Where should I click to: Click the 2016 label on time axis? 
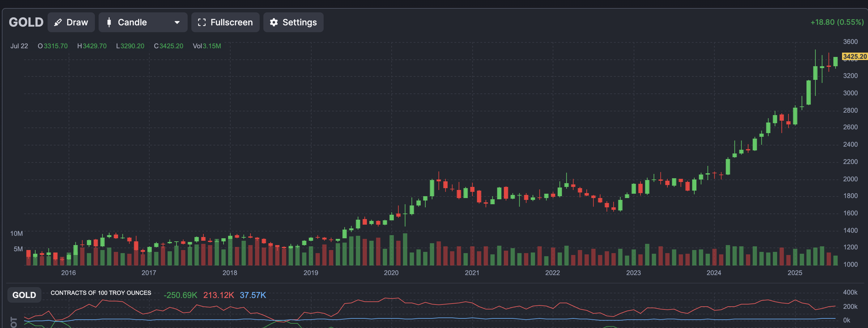[x=68, y=273]
